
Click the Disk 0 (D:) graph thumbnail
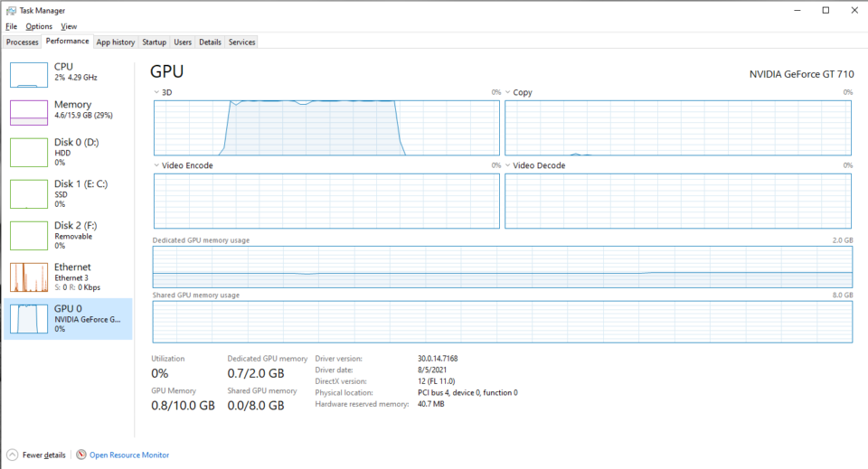[28, 152]
